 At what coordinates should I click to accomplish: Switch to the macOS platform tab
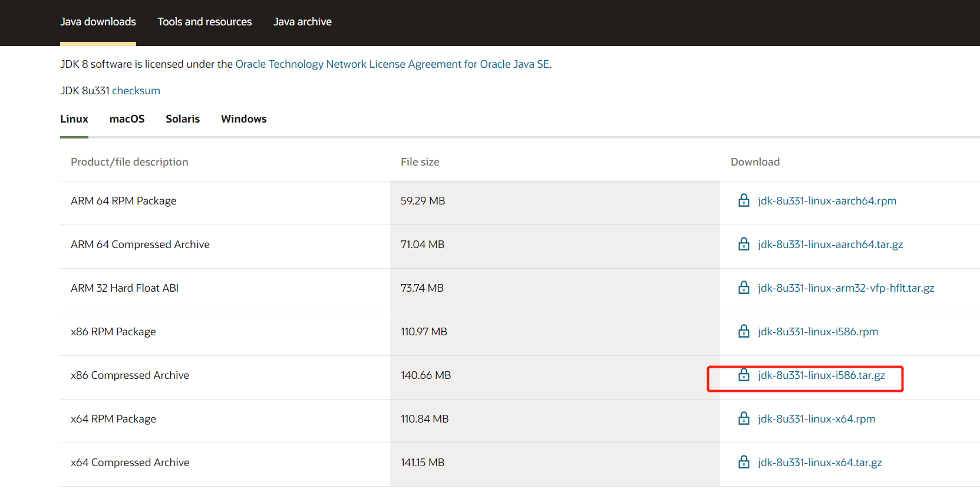[x=127, y=119]
